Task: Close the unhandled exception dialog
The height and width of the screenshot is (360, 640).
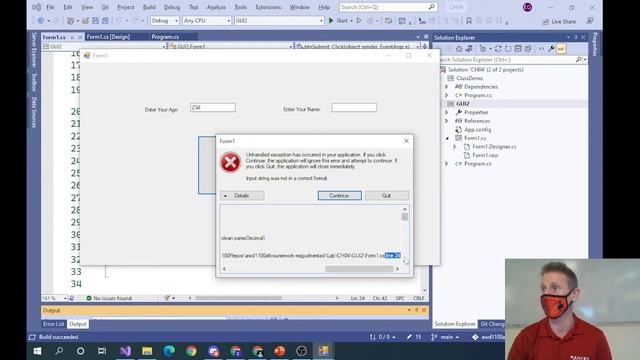Action: click(406, 141)
